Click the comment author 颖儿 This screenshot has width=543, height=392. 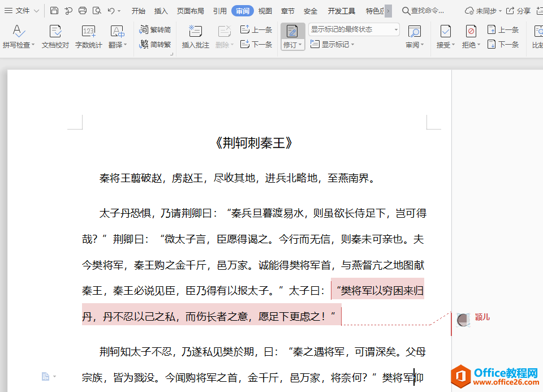482,317
